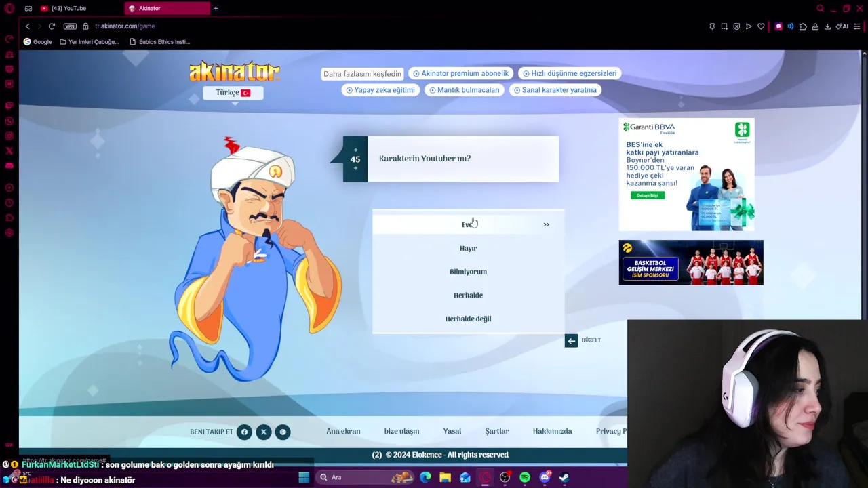Take a snapshot with the capture icon
The height and width of the screenshot is (488, 868).
pyautogui.click(x=724, y=26)
